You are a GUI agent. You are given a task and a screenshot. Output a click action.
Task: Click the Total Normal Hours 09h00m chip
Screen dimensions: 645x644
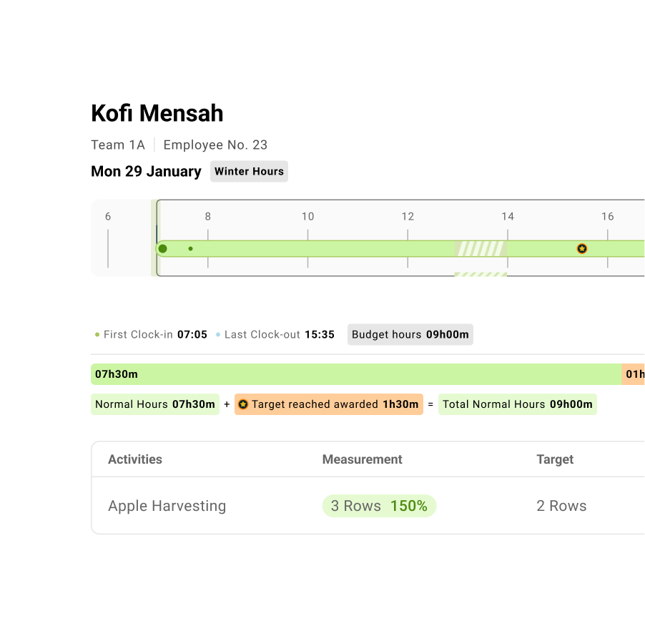tap(517, 404)
